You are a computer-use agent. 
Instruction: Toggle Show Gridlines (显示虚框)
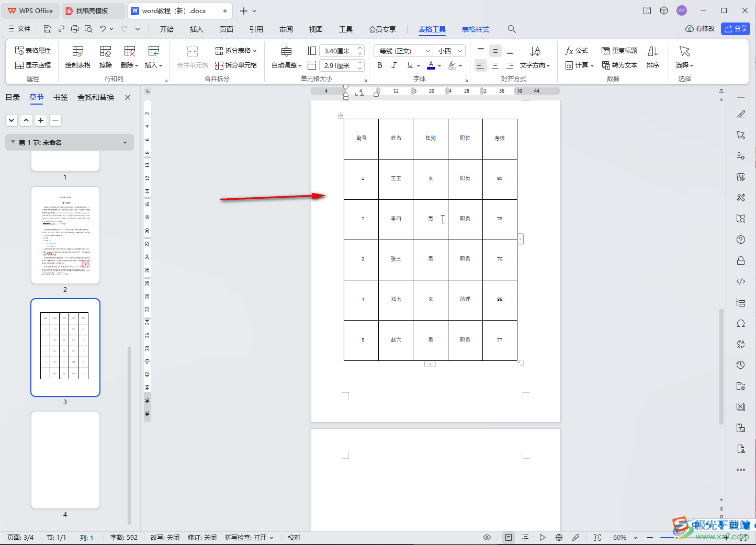point(33,65)
